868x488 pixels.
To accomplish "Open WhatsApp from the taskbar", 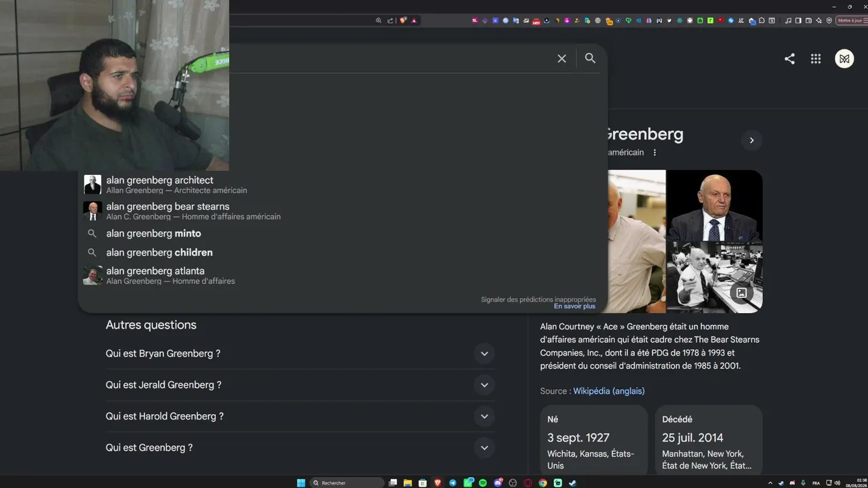I will [x=468, y=483].
